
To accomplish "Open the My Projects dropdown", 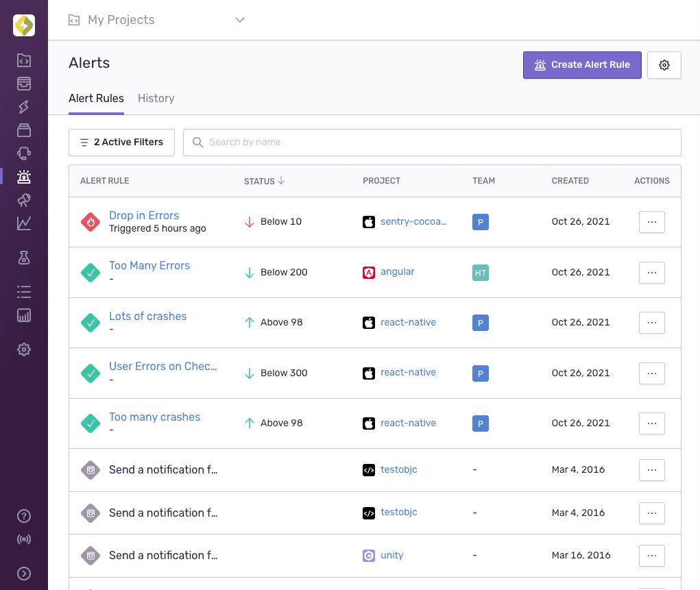I will (x=156, y=20).
